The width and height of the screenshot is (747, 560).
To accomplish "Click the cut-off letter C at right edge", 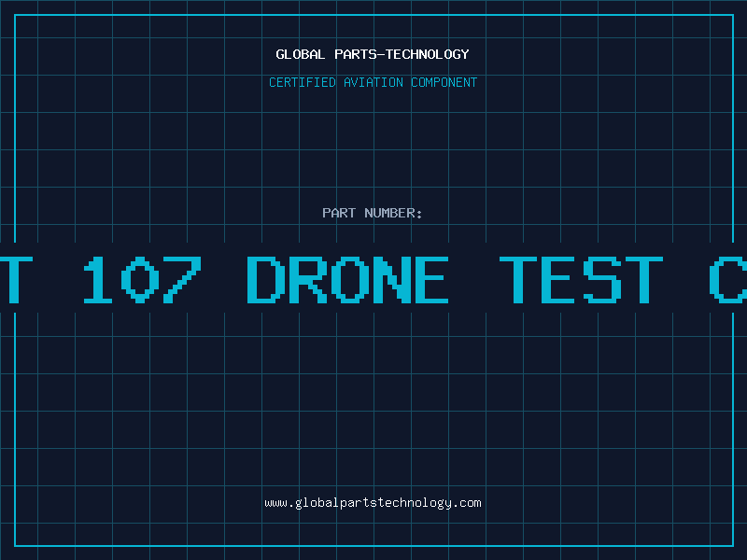I will pyautogui.click(x=728, y=279).
